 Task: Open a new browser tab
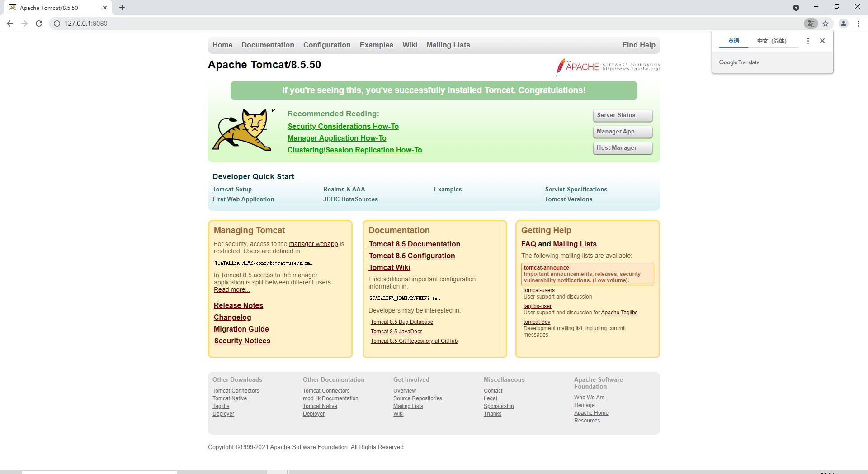coord(122,8)
